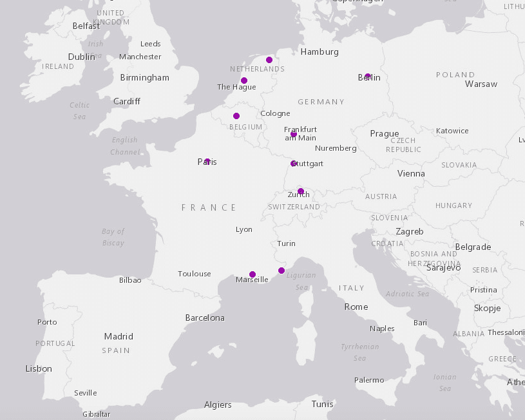This screenshot has width=525, height=420.
Task: Select the Turin city label
Action: [x=286, y=243]
